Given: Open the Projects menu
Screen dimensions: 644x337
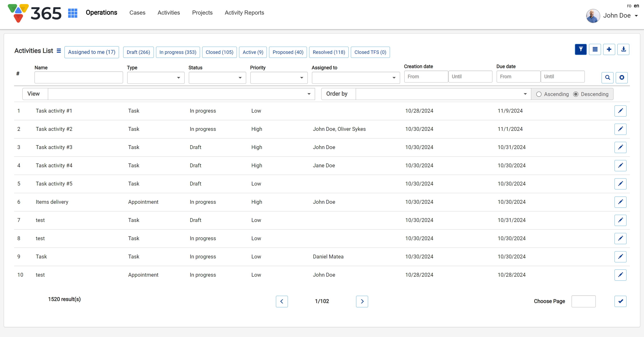Looking at the screenshot, I should tap(202, 13).
